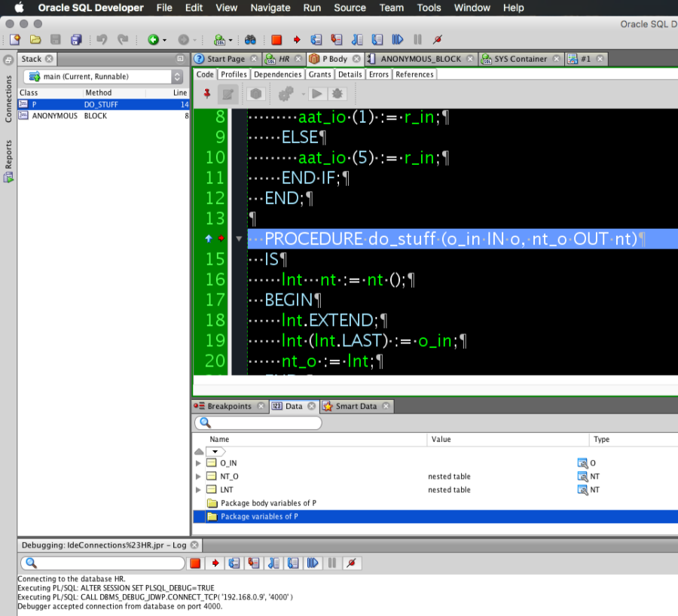Resume the debugger with the red arrow
Image resolution: width=678 pixels, height=616 pixels.
coord(298,39)
